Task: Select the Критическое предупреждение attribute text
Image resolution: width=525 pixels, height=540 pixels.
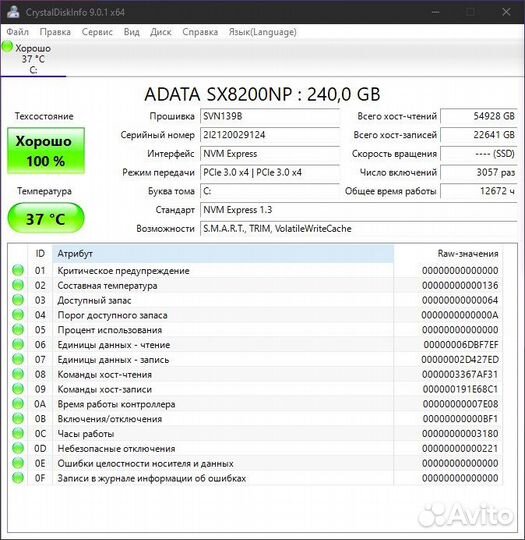Action: (x=123, y=271)
